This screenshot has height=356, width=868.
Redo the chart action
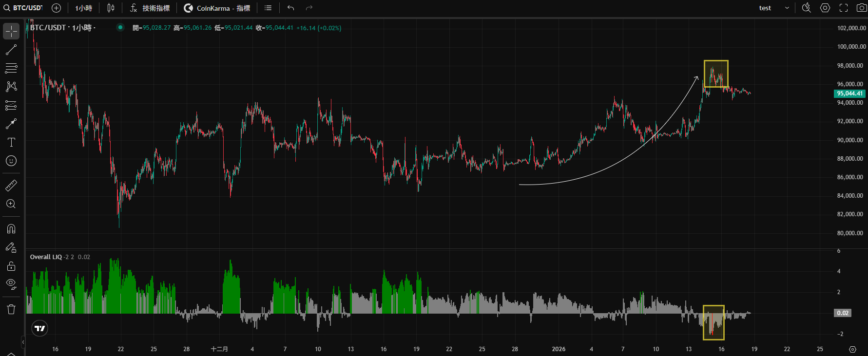click(309, 8)
